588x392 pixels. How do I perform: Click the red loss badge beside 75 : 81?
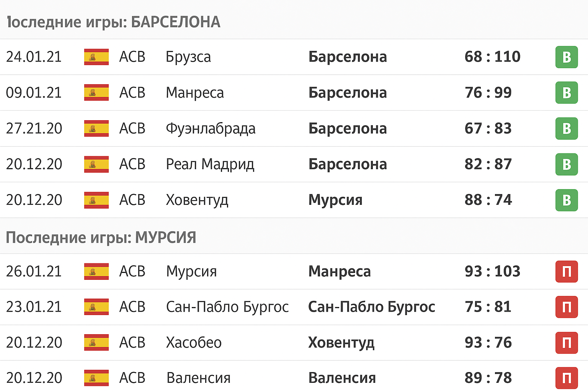click(x=567, y=307)
